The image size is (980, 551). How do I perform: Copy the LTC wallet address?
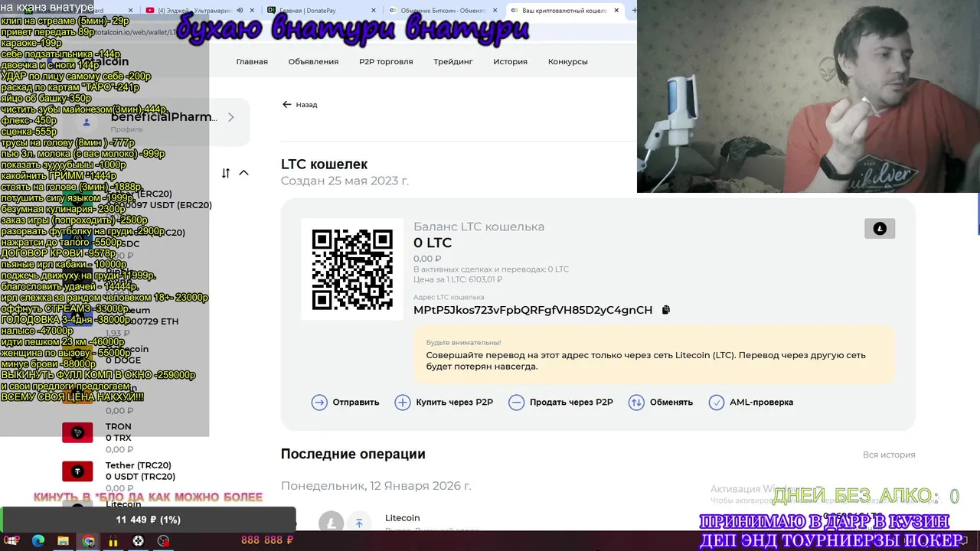tap(665, 310)
